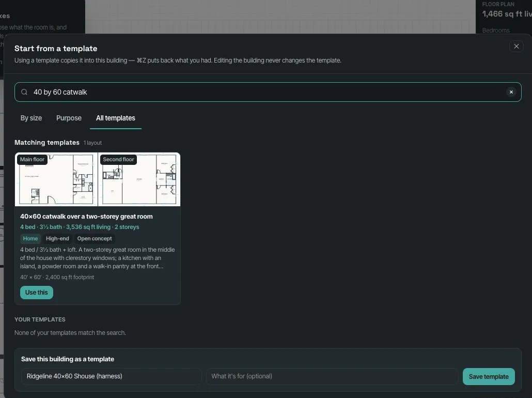Edit the template name field

click(111, 376)
